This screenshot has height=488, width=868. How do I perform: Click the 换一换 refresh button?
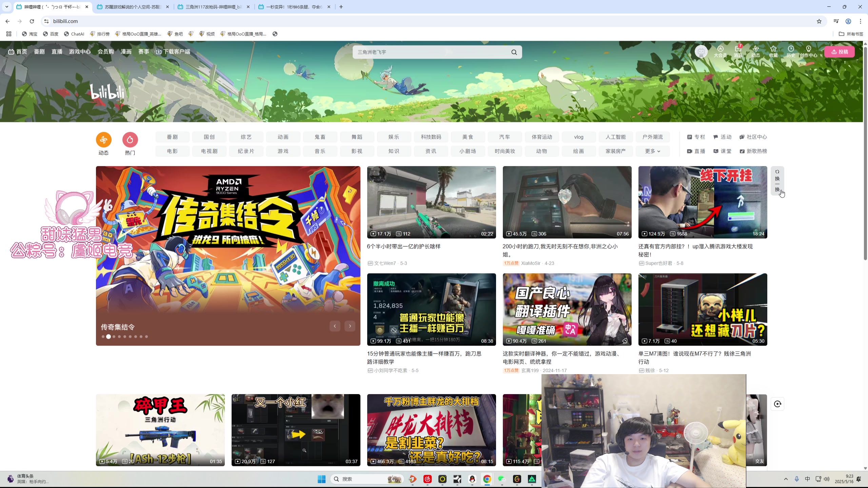pyautogui.click(x=777, y=181)
